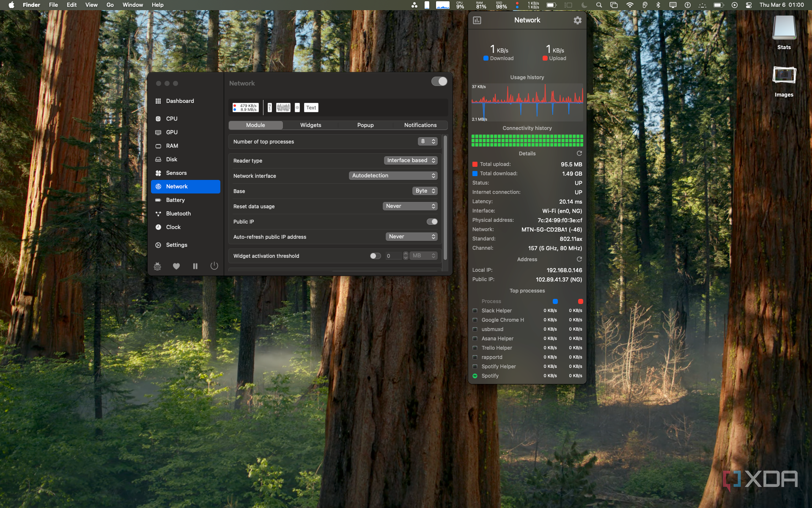Select Sensors in the Stats sidebar
The width and height of the screenshot is (812, 508).
[186, 173]
